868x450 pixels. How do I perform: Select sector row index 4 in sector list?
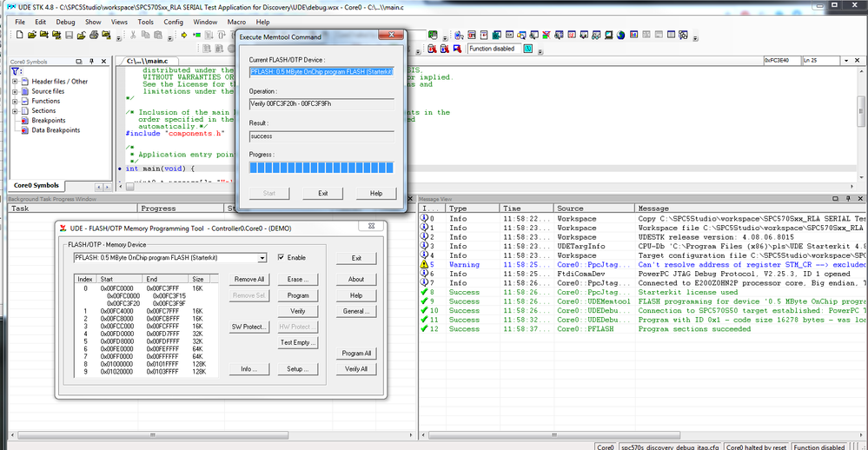click(146, 334)
